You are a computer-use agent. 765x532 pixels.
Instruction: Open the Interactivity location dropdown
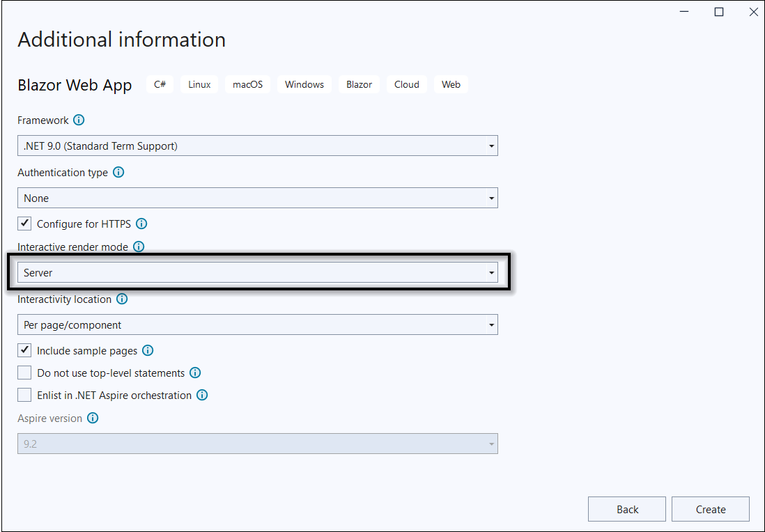258,324
